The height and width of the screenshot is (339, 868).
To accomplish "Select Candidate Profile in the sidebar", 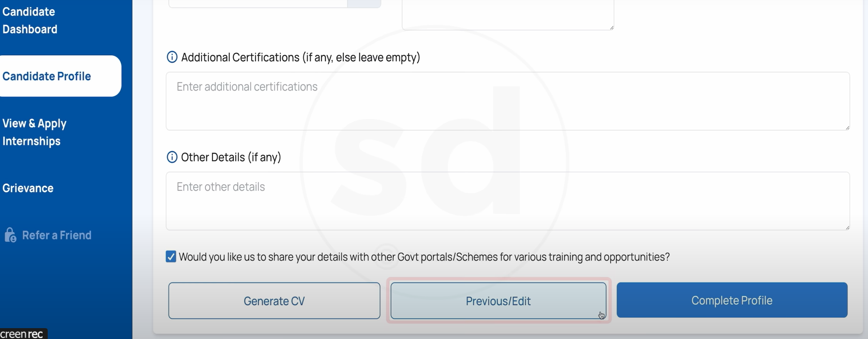I will tap(47, 76).
